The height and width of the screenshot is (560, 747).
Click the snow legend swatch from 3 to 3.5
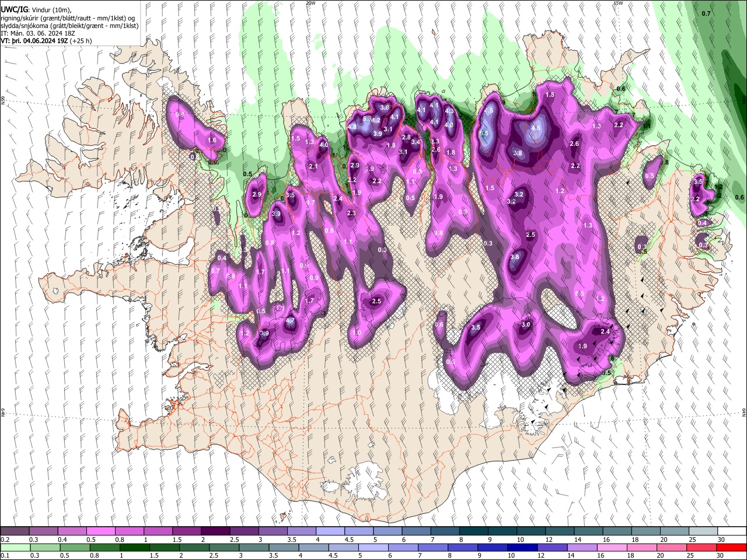(272, 531)
